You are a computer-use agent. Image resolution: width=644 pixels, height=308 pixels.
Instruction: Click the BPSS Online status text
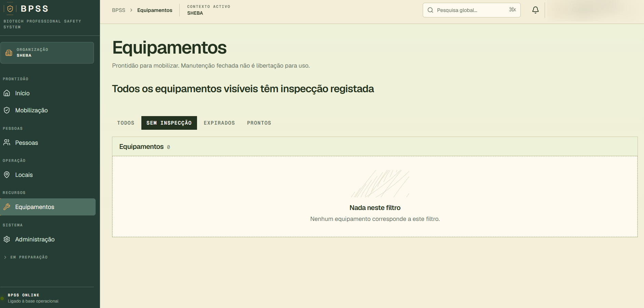pyautogui.click(x=24, y=295)
